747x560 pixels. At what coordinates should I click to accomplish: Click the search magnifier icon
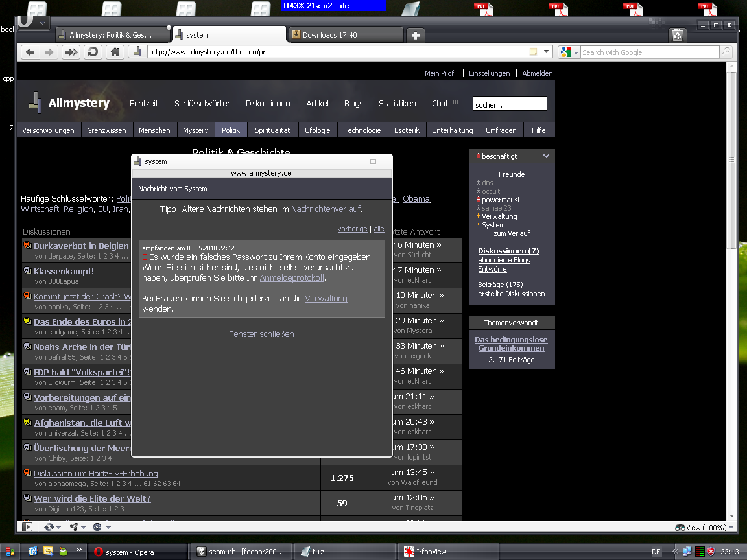tap(726, 52)
